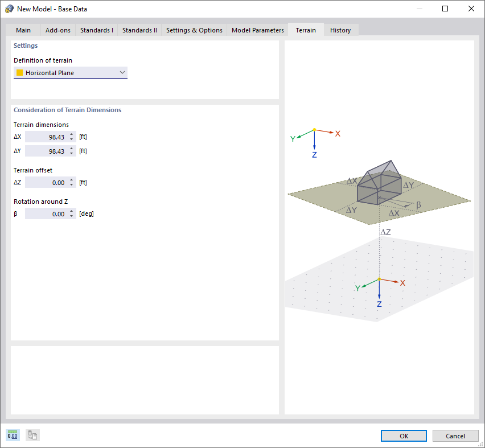Open the History tab
The width and height of the screenshot is (485, 448).
click(340, 30)
